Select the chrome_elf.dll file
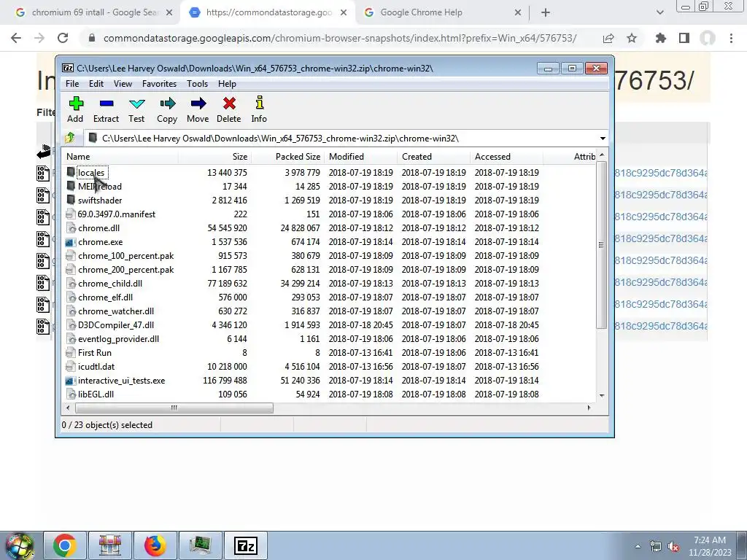747x560 pixels. (105, 297)
